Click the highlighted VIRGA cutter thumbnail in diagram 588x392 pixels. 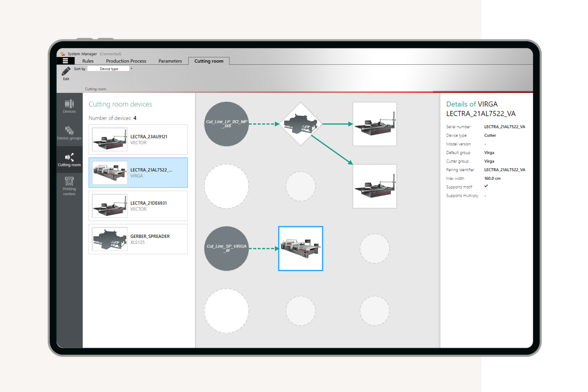[301, 248]
